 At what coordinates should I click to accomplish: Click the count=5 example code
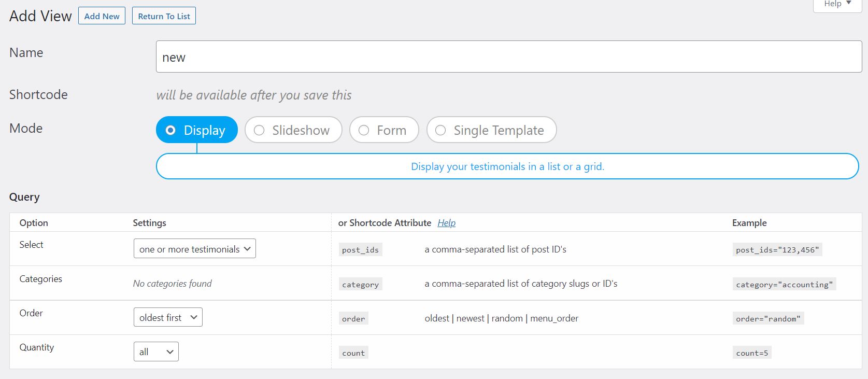[x=751, y=353]
